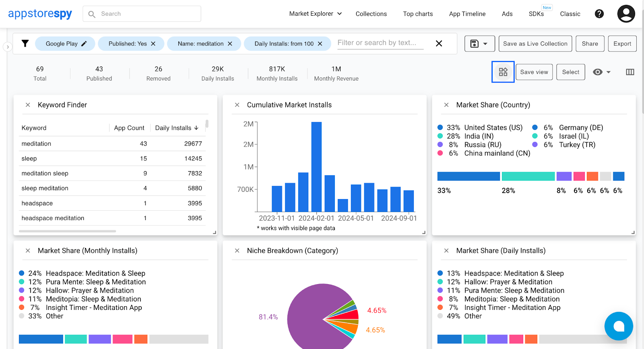The image size is (644, 349).
Task: Click the filter funnel icon
Action: (x=25, y=44)
